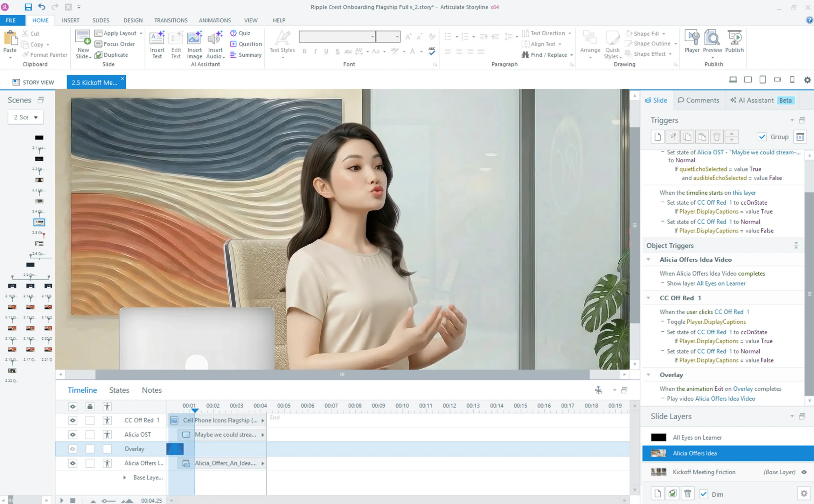Screen dimensions: 814x504
Task: Publish the course
Action: (x=734, y=41)
